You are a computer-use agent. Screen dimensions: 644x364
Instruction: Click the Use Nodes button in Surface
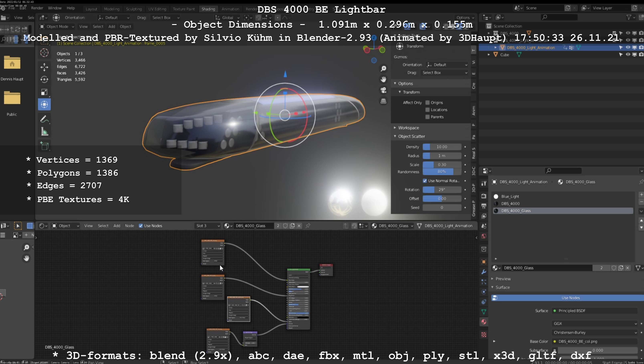pos(567,298)
